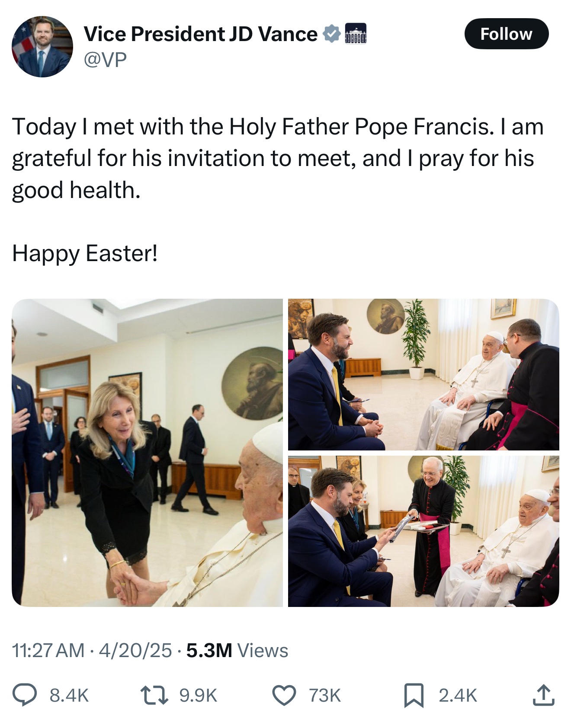Screen dimensions: 571x728
Task: Like the post with the heart icon
Action: [284, 695]
